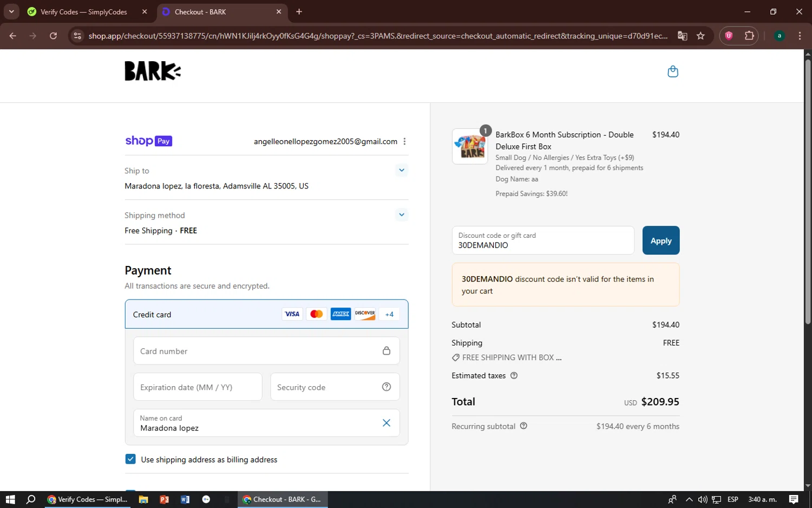
Task: Select the Credit card payment option
Action: 266,314
